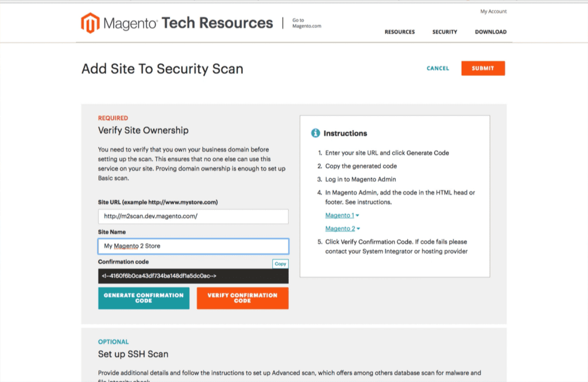Viewport: 588px width, 382px height.
Task: Select the Site Name input field
Action: pos(193,245)
